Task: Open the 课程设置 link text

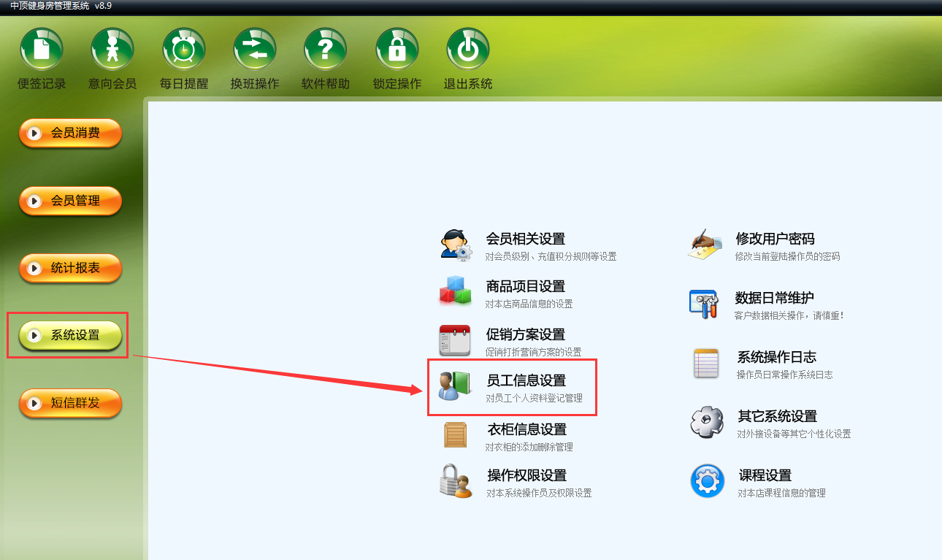Action: tap(765, 475)
